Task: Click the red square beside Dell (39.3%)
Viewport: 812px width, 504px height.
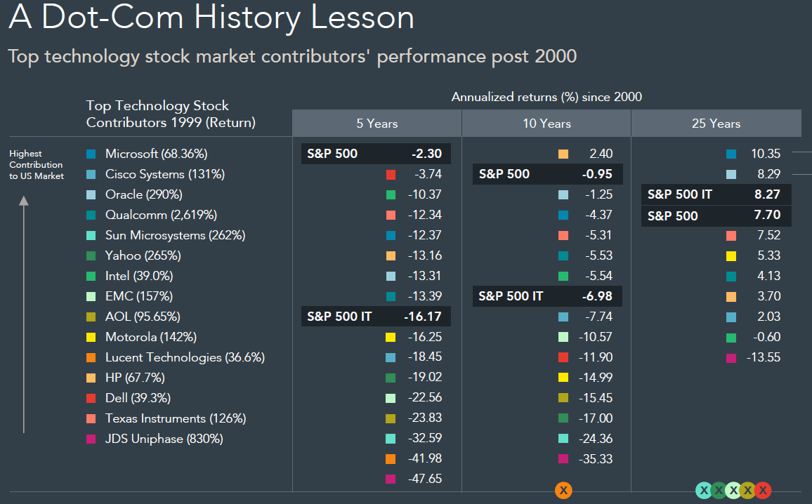Action: tap(90, 398)
